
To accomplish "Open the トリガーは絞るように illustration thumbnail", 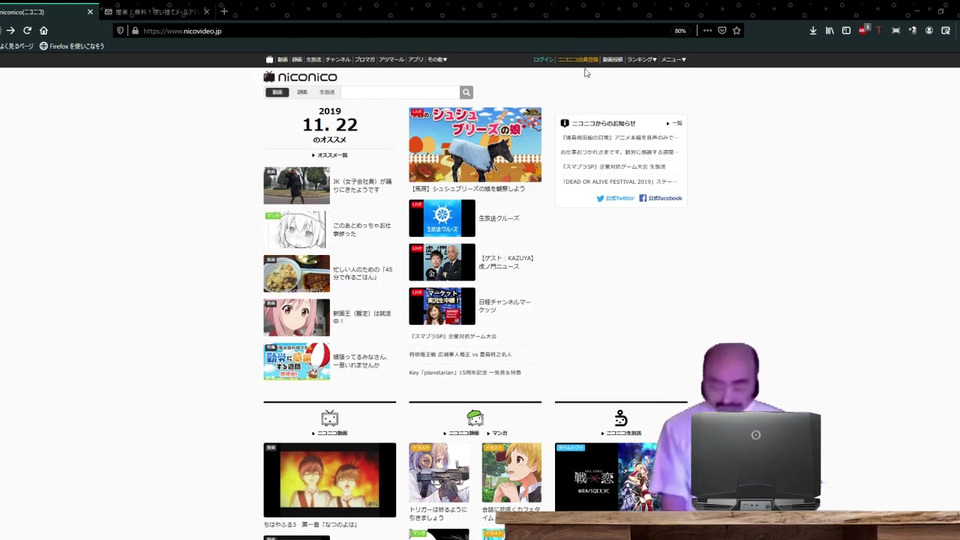I will coord(439,473).
